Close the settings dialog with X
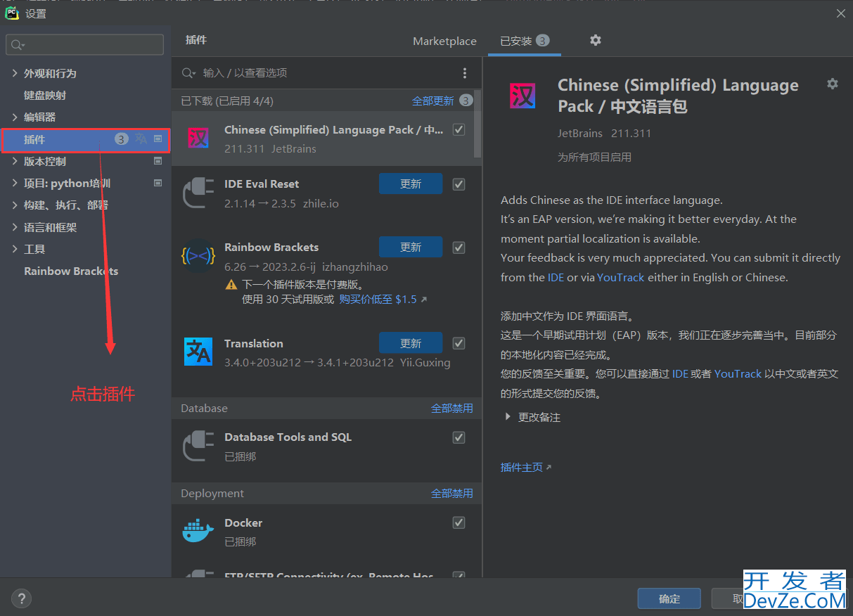Viewport: 853px width, 616px height. (840, 13)
